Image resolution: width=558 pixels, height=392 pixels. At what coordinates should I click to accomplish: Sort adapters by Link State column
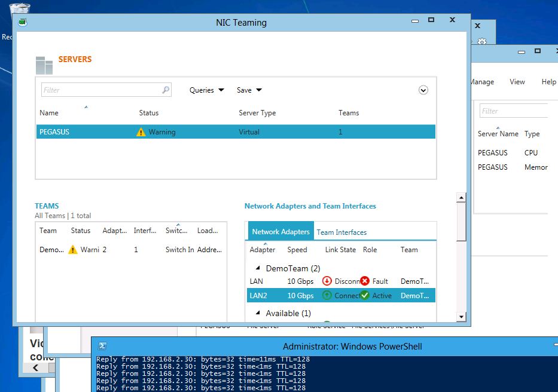pos(340,250)
